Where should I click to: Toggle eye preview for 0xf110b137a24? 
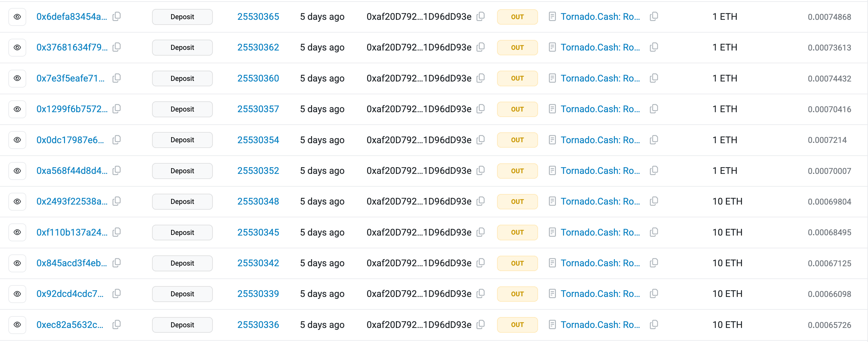17,232
